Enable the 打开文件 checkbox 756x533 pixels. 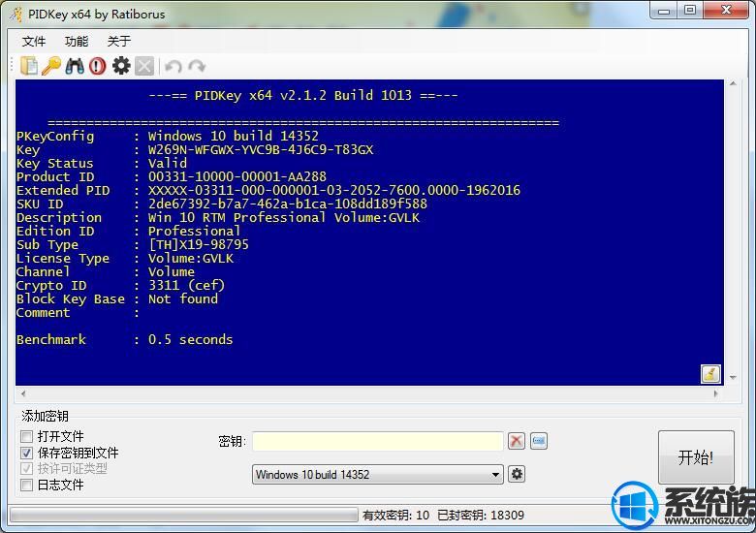point(26,437)
